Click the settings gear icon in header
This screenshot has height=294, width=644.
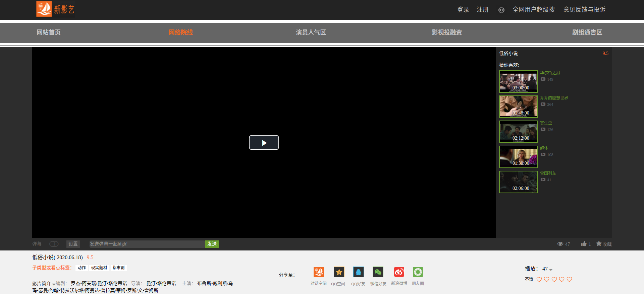pos(501,10)
